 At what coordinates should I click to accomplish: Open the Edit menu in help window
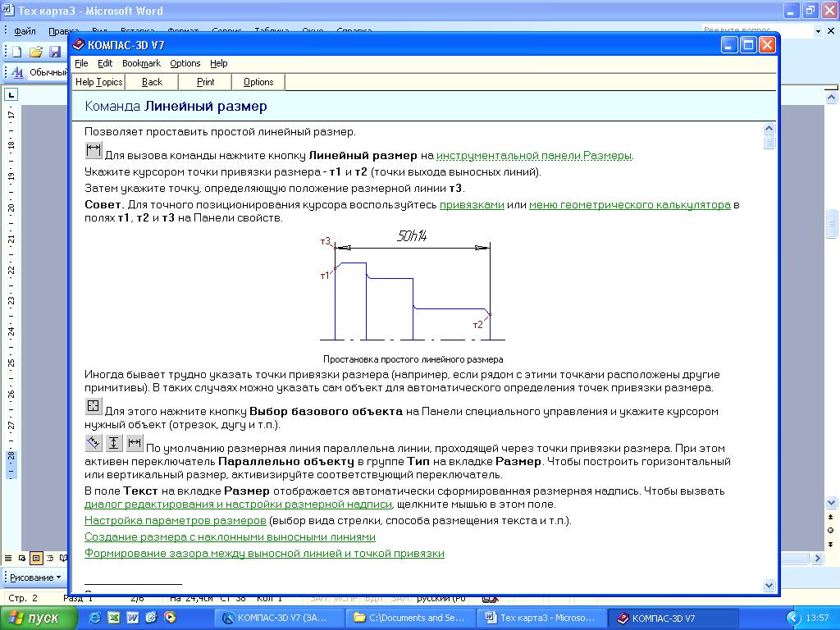[105, 63]
